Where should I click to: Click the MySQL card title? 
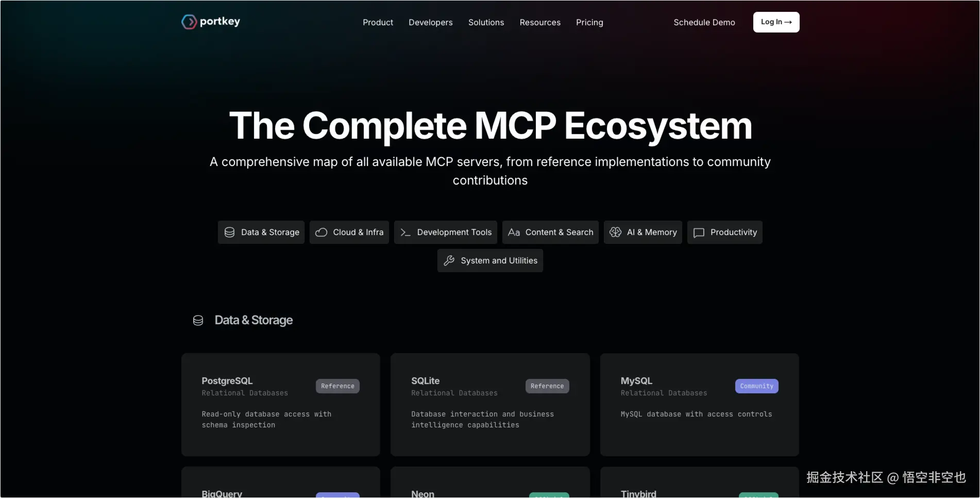pos(636,381)
